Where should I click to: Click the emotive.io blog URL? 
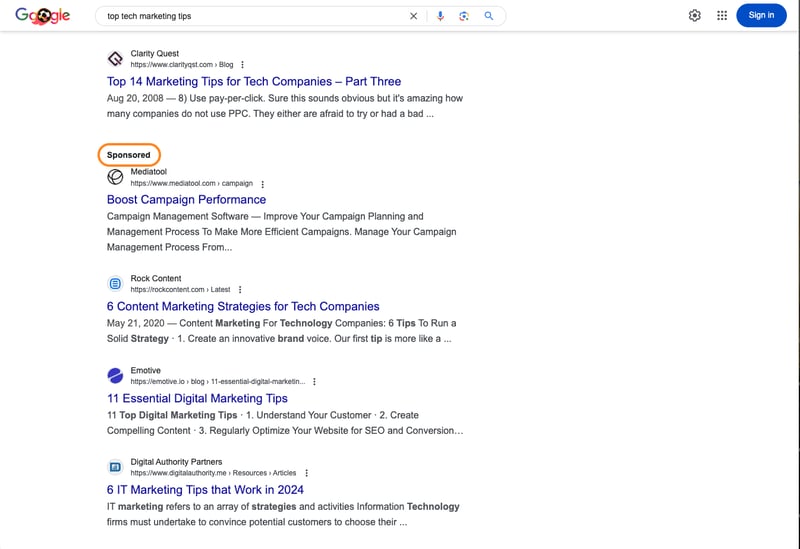pyautogui.click(x=218, y=382)
